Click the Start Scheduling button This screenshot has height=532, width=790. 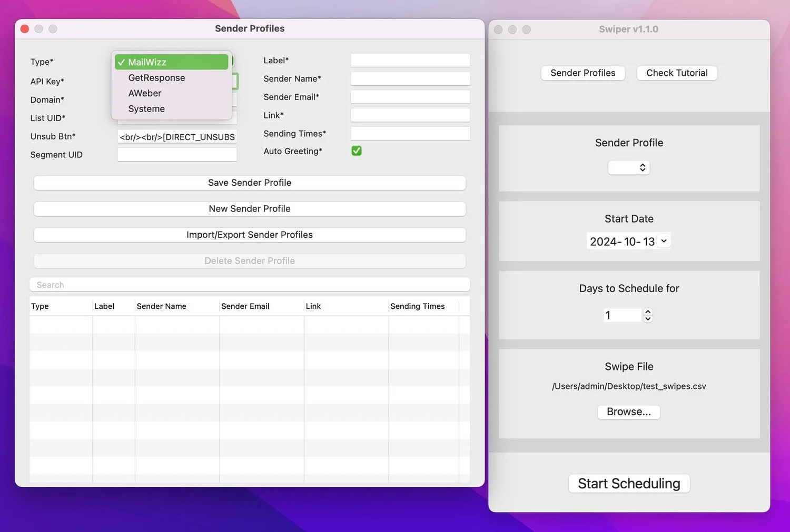pos(629,484)
